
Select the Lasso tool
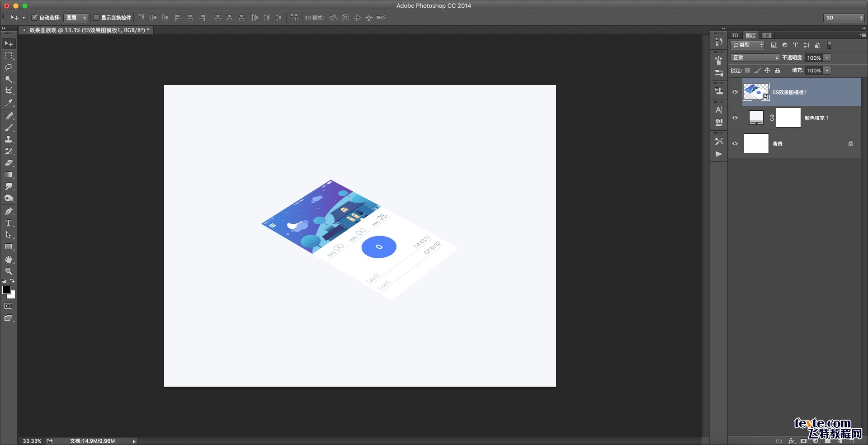pos(9,67)
